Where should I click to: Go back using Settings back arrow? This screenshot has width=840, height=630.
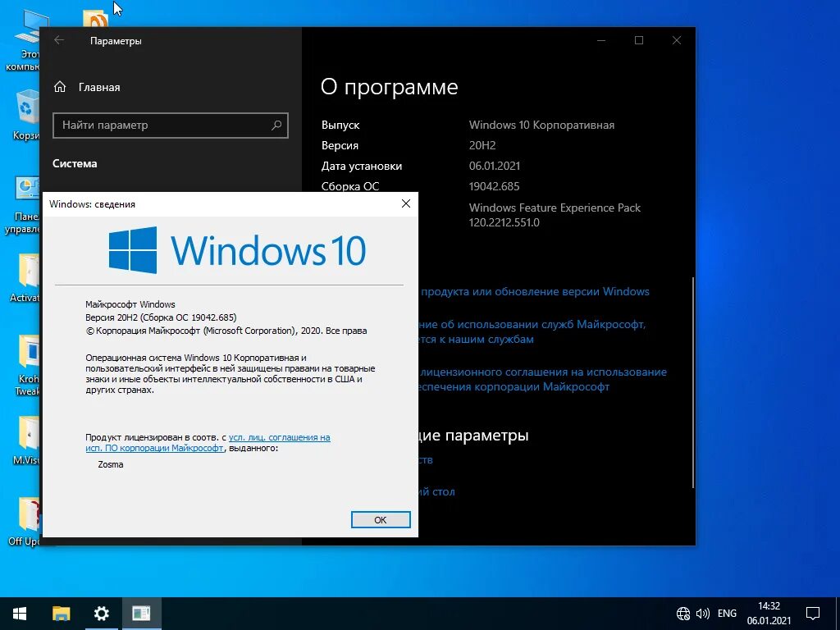click(59, 41)
